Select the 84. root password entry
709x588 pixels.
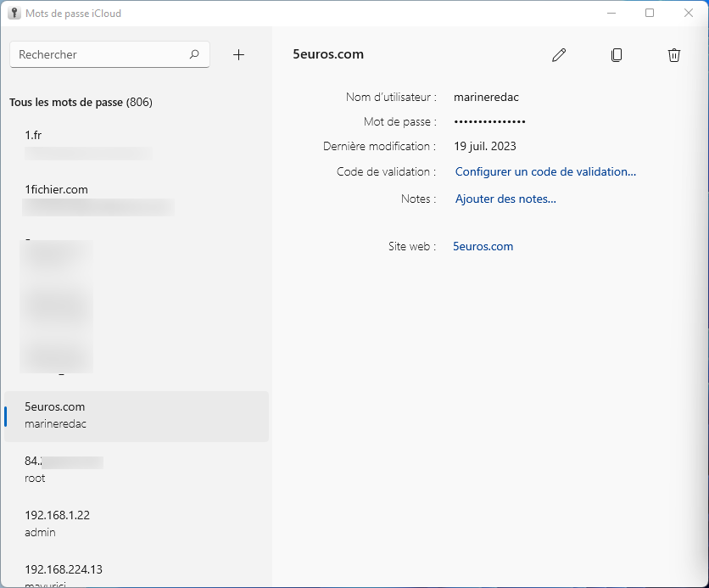pos(136,470)
